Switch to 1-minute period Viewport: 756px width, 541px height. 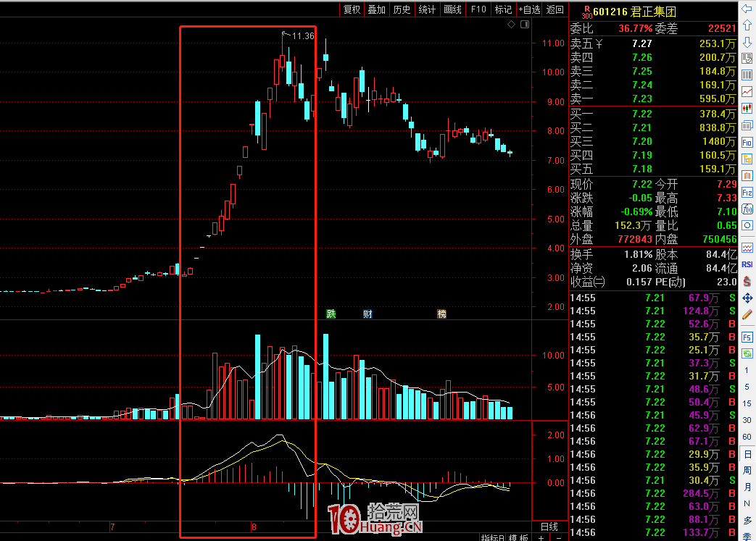(x=747, y=370)
